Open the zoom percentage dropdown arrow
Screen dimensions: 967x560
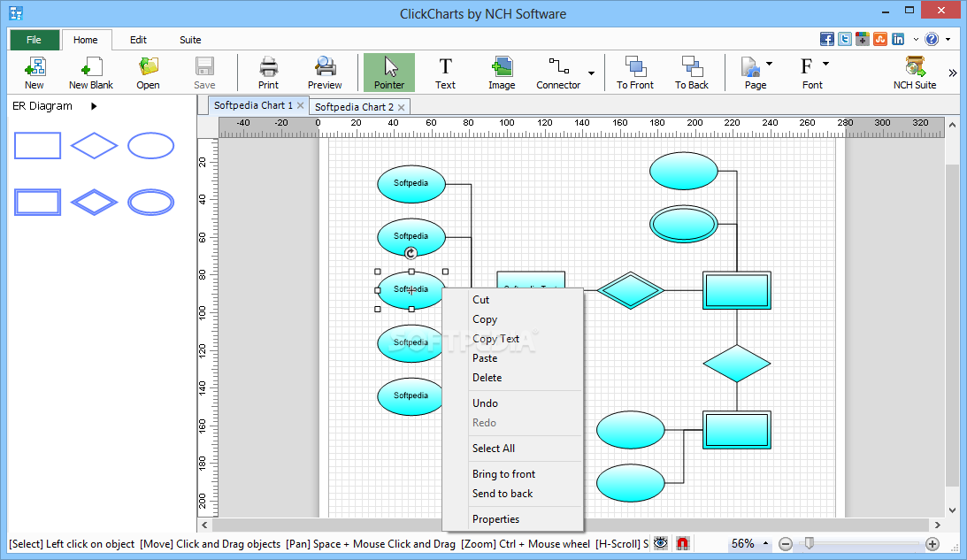coord(765,543)
